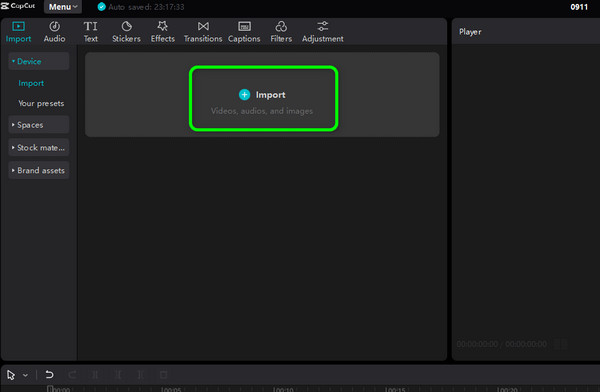Open the Filters tab
Image resolution: width=600 pixels, height=392 pixels.
281,32
